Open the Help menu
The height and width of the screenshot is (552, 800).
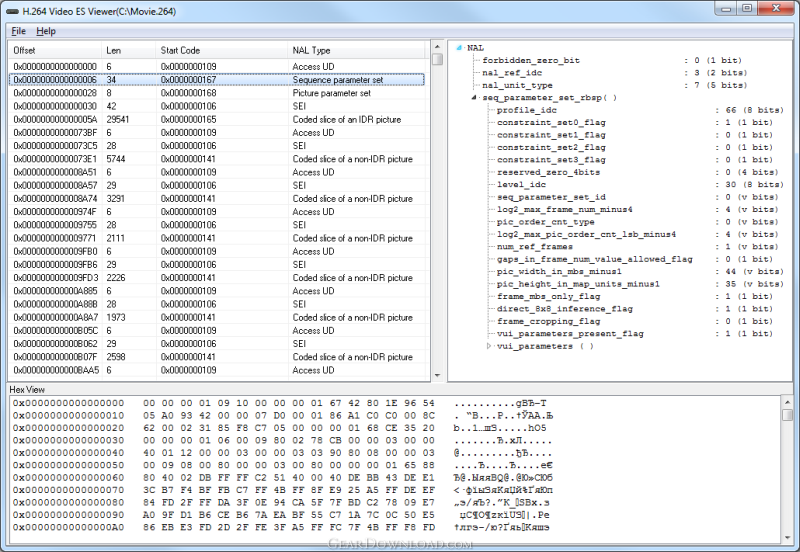[46, 31]
